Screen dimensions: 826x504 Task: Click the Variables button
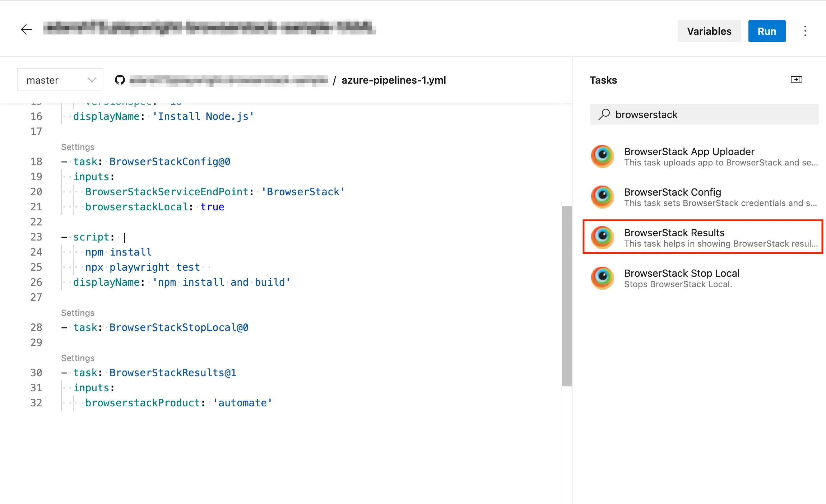(709, 31)
